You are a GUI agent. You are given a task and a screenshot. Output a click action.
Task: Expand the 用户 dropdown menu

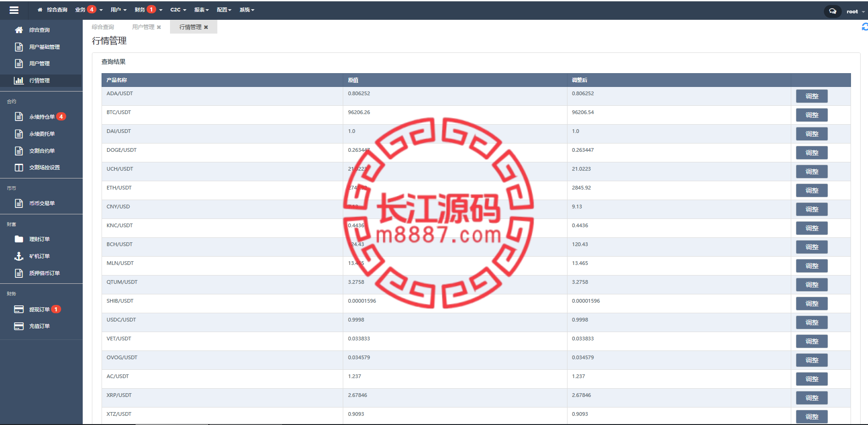coord(119,10)
